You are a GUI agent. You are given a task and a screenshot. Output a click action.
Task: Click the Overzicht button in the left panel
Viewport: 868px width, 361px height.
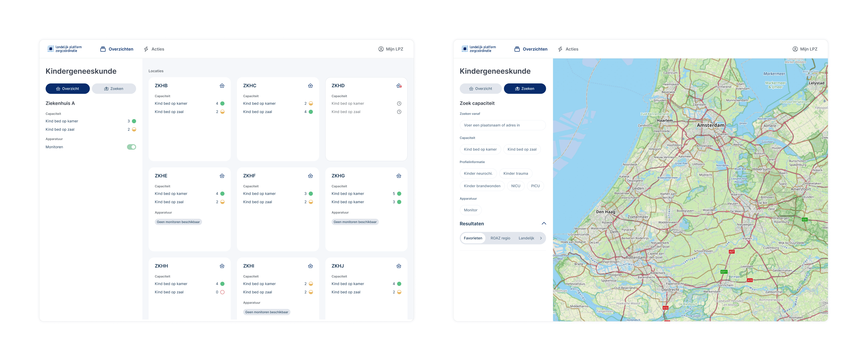tap(67, 89)
